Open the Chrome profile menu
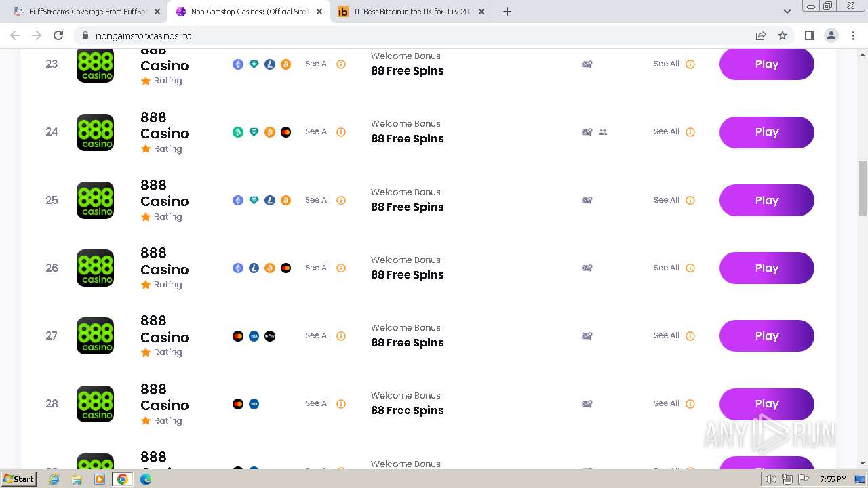 [x=831, y=35]
